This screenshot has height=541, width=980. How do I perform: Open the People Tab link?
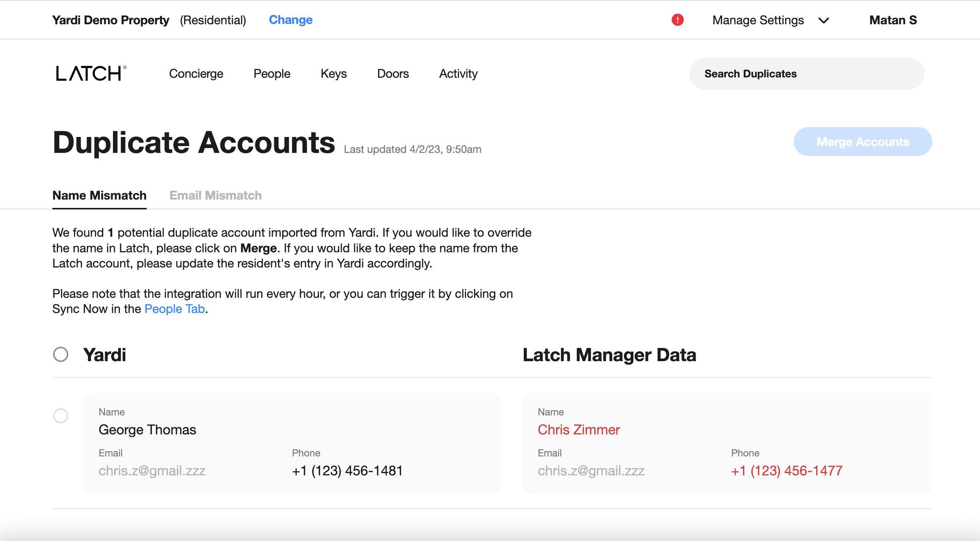pos(174,308)
